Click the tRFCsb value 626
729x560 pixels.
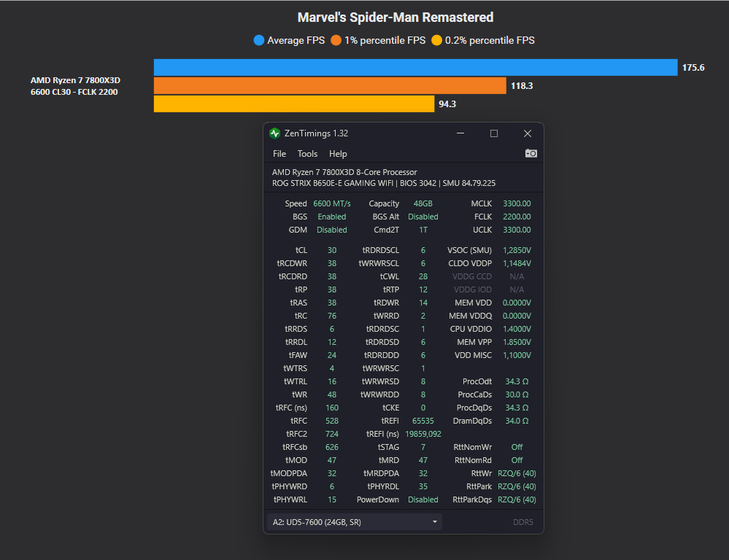tap(332, 447)
